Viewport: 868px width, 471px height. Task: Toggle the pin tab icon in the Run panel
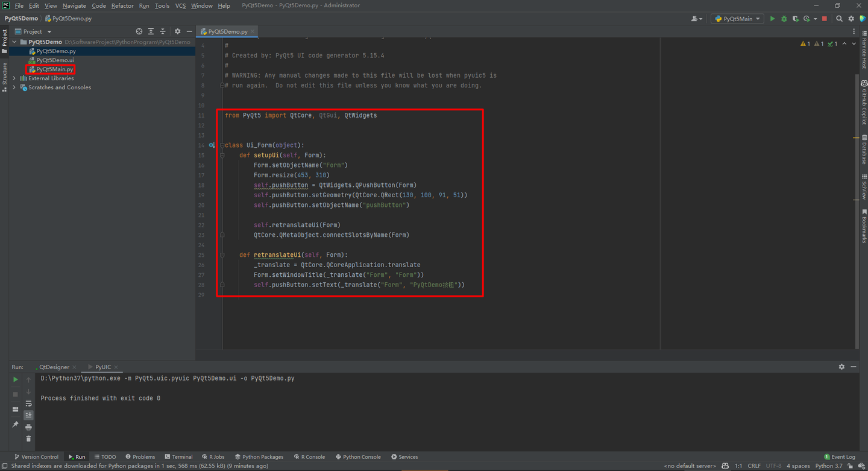click(x=16, y=425)
